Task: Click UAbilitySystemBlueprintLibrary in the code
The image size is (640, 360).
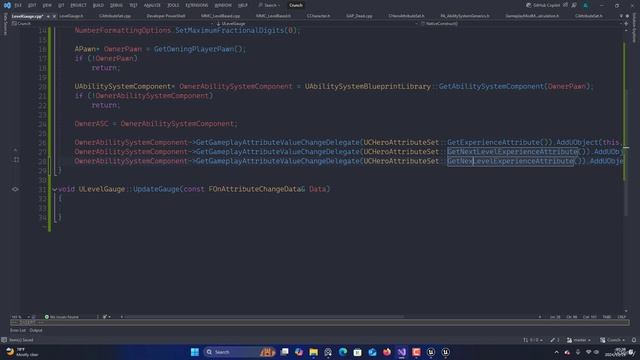Action: click(368, 87)
